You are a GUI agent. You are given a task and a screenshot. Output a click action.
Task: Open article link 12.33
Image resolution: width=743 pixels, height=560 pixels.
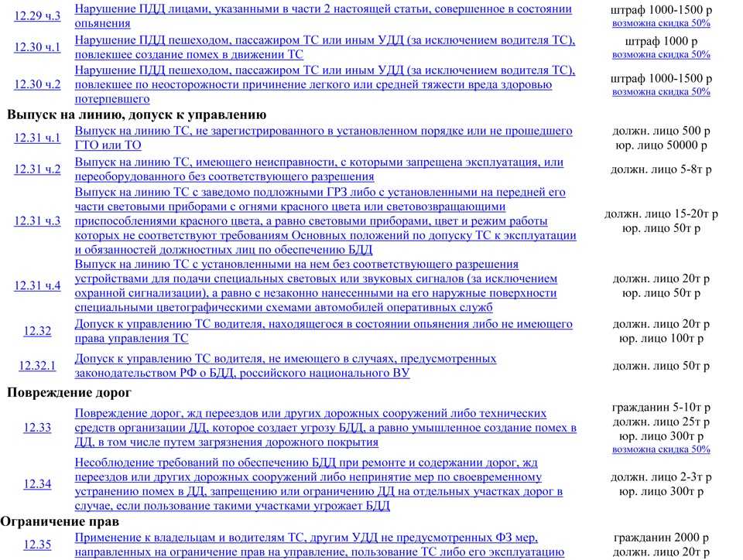point(37,428)
